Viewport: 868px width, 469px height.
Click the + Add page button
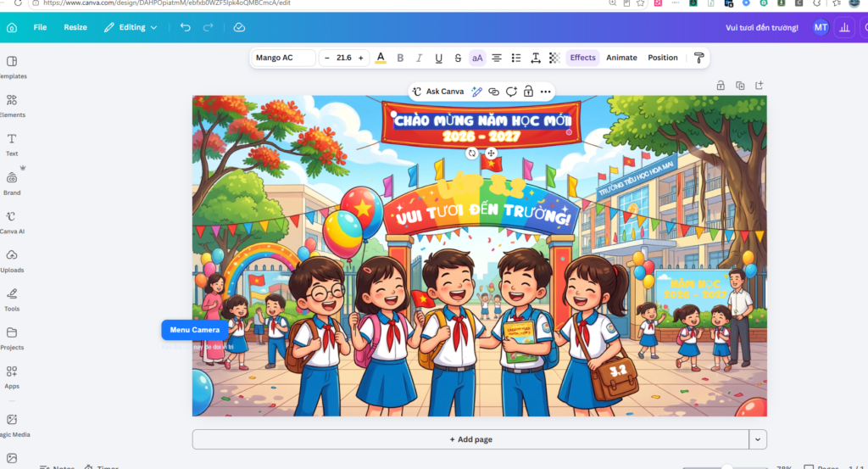(470, 439)
